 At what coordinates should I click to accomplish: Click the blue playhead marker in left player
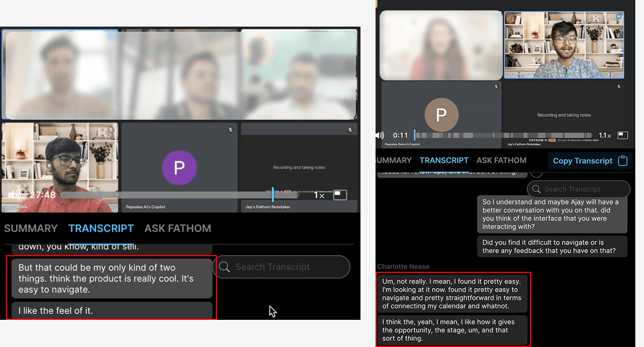(x=273, y=194)
